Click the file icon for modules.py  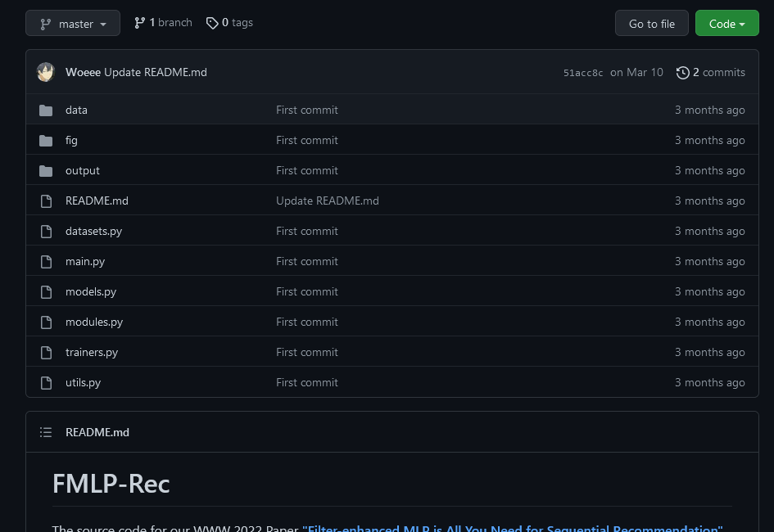click(46, 322)
